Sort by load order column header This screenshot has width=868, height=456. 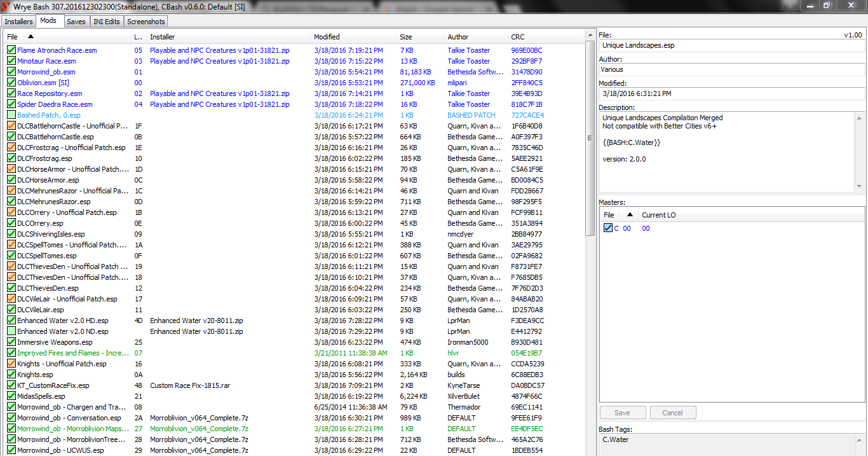139,37
